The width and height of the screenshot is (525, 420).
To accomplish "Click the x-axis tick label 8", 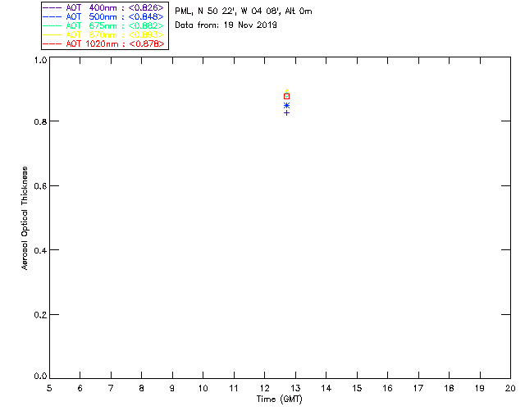I will (x=142, y=388).
